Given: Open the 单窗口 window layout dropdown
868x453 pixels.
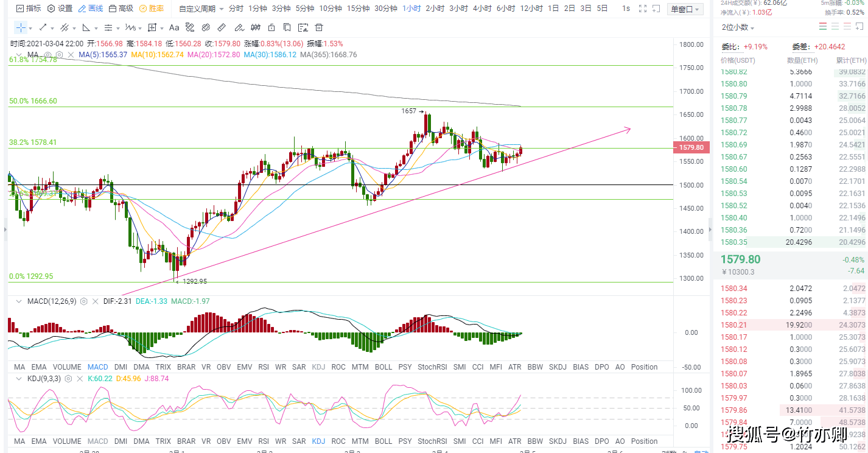Looking at the screenshot, I should point(685,9).
